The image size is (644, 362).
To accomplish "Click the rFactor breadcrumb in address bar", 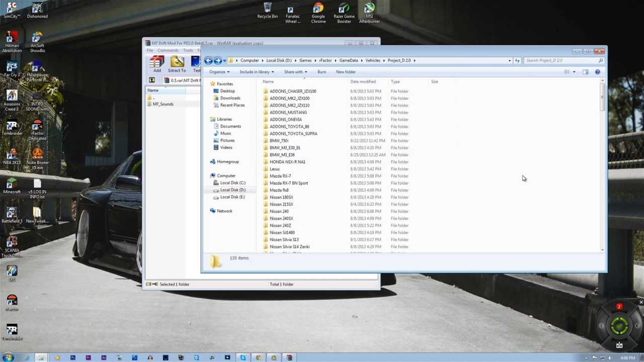I will (x=326, y=60).
